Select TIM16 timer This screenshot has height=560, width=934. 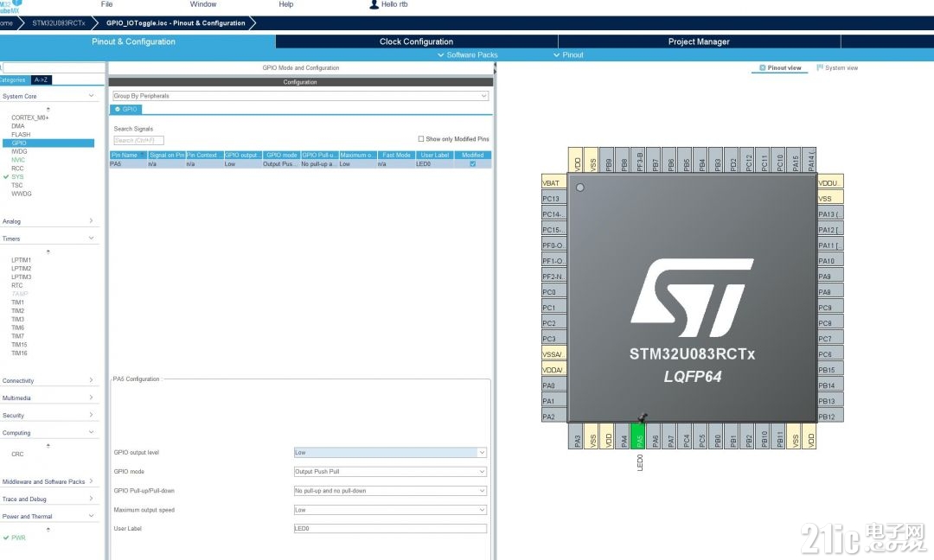point(19,353)
